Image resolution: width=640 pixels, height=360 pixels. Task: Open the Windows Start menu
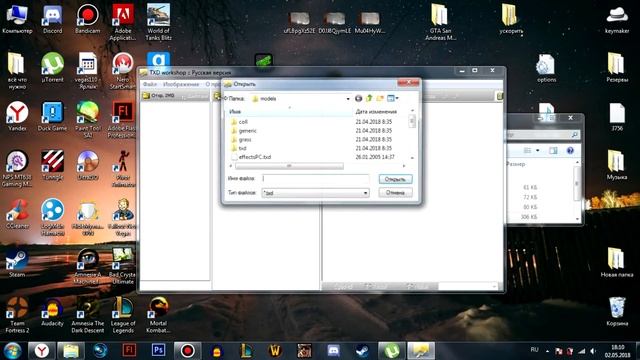point(13,351)
